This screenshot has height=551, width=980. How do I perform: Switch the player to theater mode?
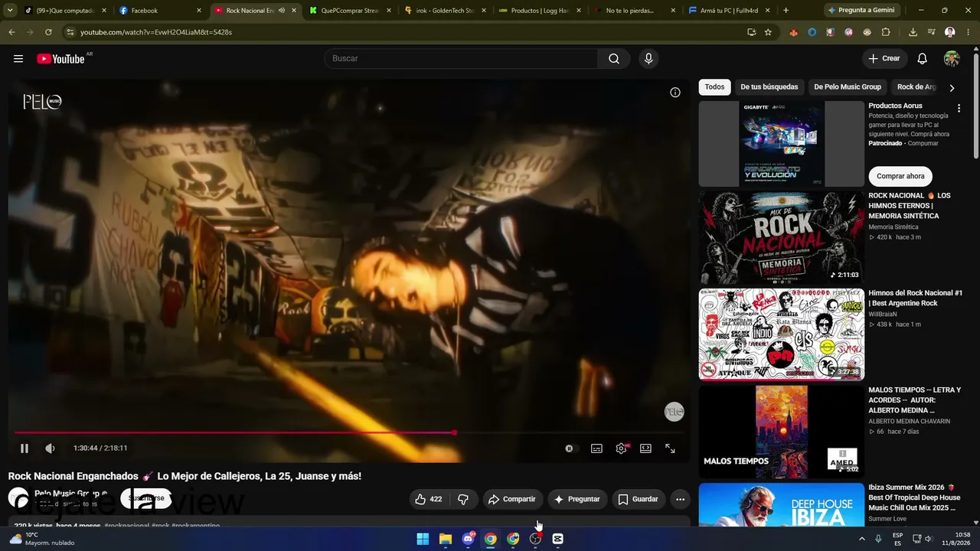[x=645, y=448]
